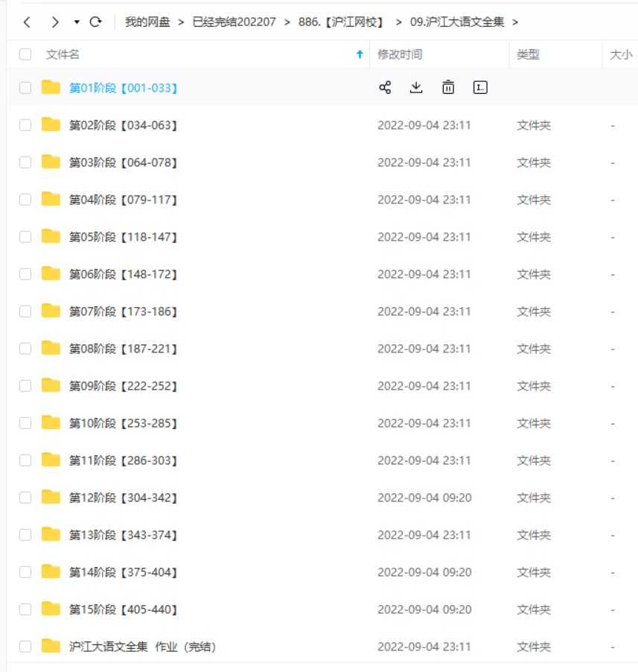Open the 第15阶段【405-440】 folder icon
Viewport: 638px width, 672px height.
(x=51, y=609)
